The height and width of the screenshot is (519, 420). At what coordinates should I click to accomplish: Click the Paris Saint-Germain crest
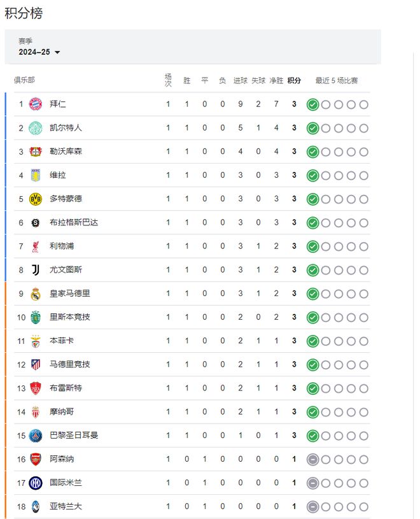tap(36, 436)
